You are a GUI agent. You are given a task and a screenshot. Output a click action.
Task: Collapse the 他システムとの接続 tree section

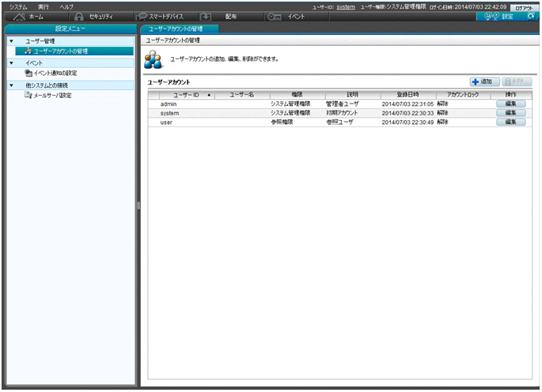click(11, 85)
